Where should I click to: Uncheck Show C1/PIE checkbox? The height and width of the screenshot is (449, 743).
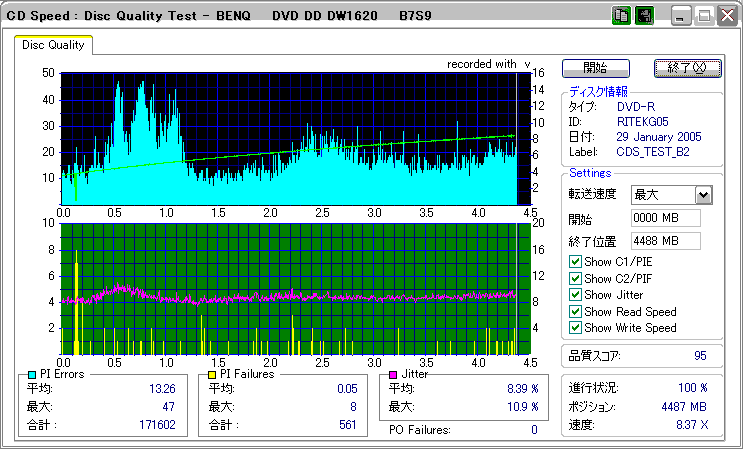pos(575,262)
